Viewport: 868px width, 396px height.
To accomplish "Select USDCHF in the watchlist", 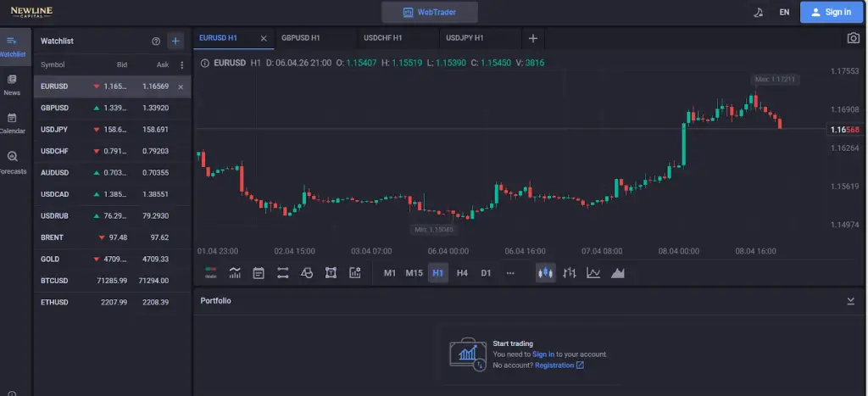I will coord(113,151).
